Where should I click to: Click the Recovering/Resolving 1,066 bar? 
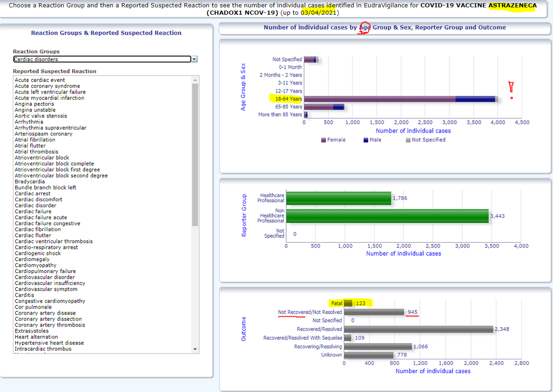click(x=378, y=346)
